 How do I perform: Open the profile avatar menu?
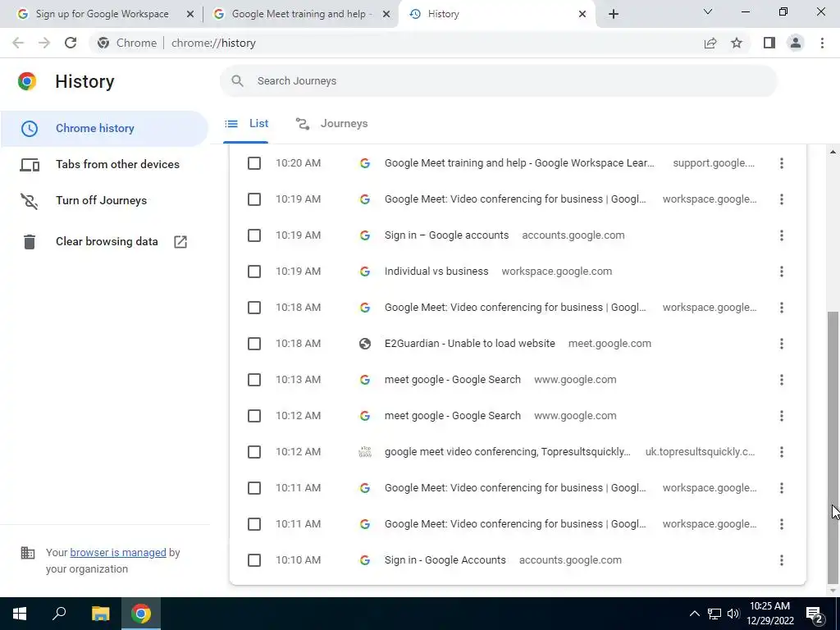(x=796, y=43)
